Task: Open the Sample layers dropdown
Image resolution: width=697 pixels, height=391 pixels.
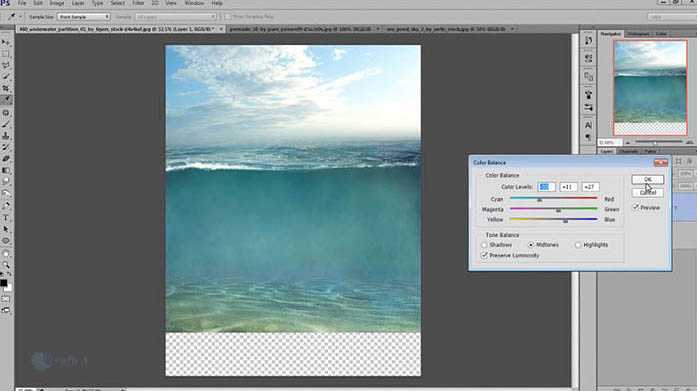Action: point(176,17)
